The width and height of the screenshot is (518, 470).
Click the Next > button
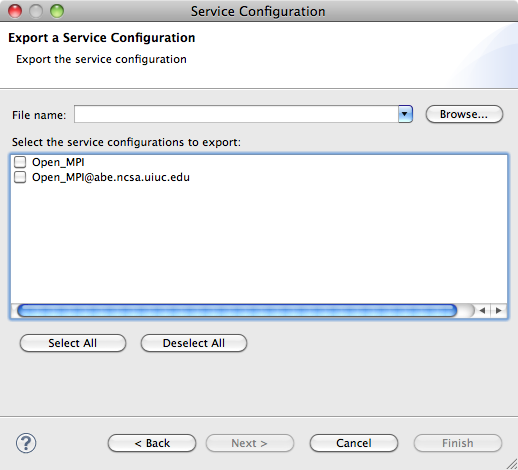tap(250, 443)
